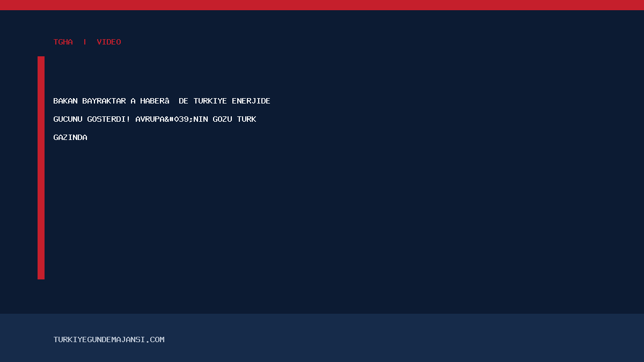Click the headline line starting with BAKAN BAYRAKTAR
644x362 pixels.
162,101
